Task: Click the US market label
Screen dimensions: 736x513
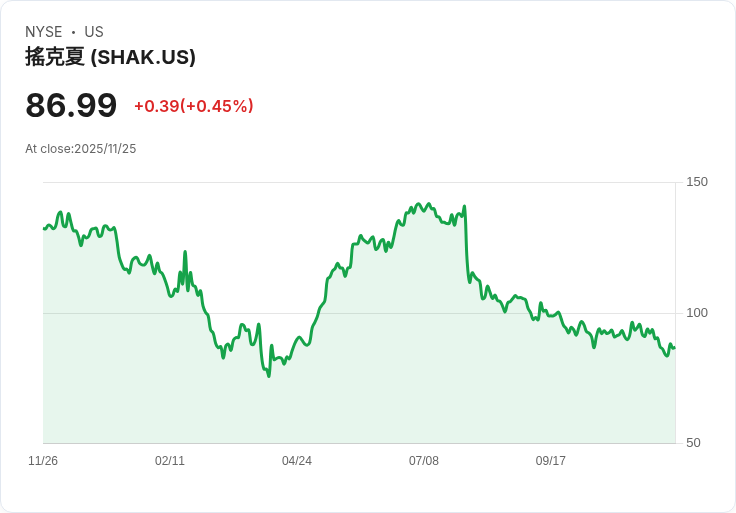Action: coord(94,32)
